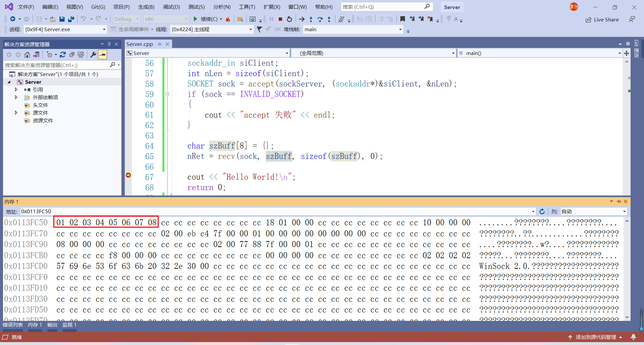Viewport: 644px width, 345px height.
Task: Click the memory address input field
Action: coord(278,212)
